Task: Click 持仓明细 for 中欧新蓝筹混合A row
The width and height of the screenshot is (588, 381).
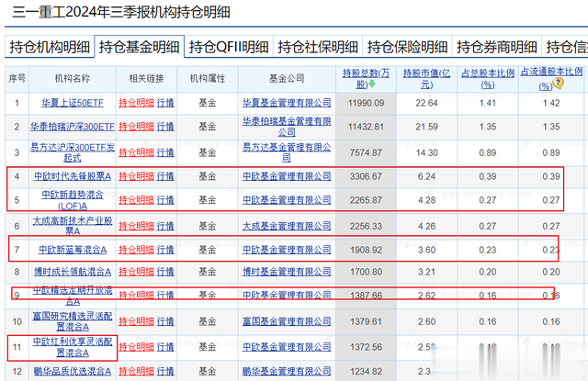Action: click(137, 250)
